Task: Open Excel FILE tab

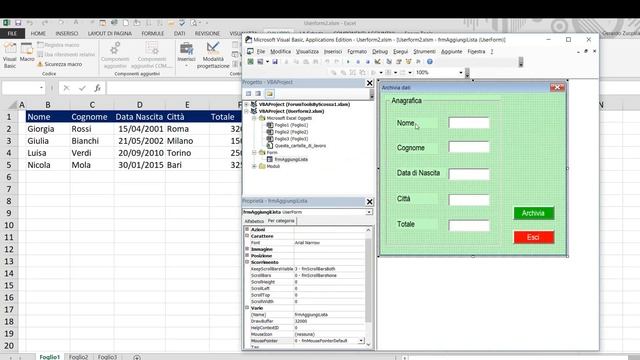Action: (12, 33)
